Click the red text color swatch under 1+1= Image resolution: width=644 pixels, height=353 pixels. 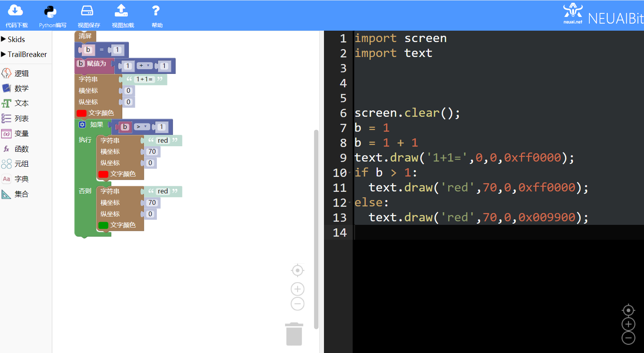click(x=82, y=113)
